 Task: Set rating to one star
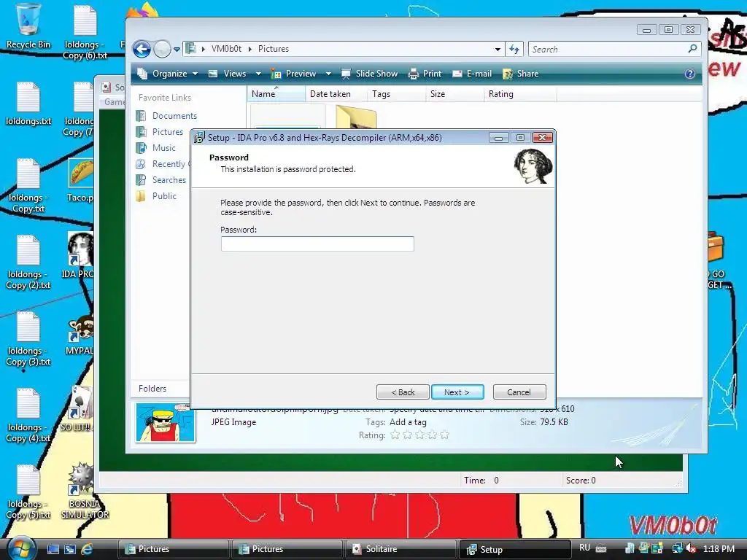click(x=395, y=435)
